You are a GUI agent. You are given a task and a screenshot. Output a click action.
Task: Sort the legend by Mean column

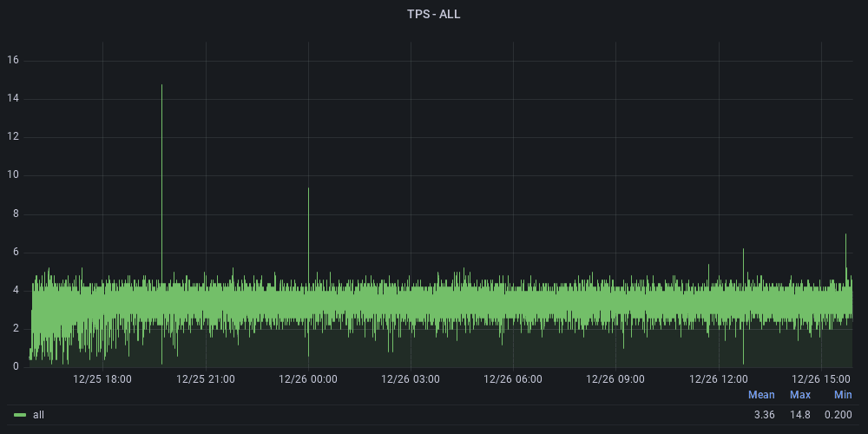pyautogui.click(x=760, y=395)
